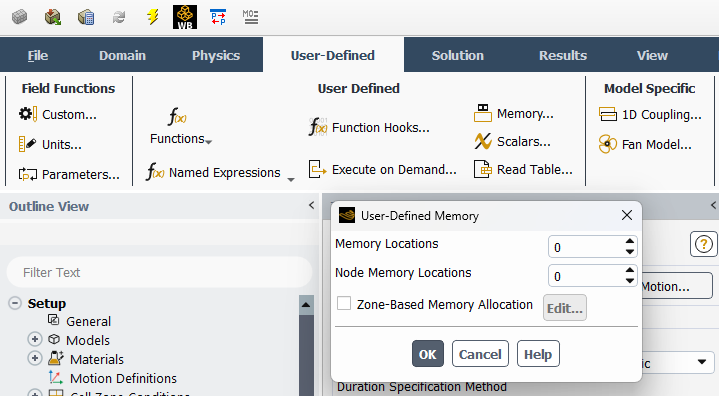Click the Motion... button behind the dialog
This screenshot has height=396, width=719.
(677, 286)
